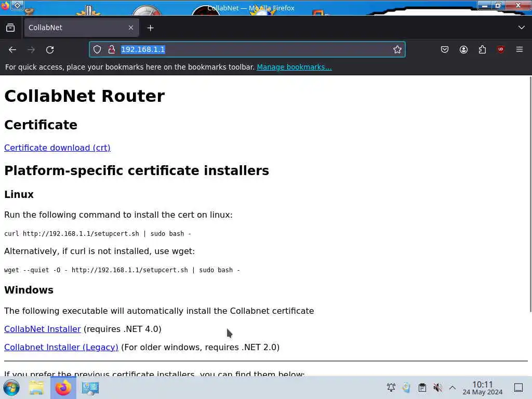Click the insecure connection padlock icon
The height and width of the screenshot is (399, 532).
coord(112,49)
